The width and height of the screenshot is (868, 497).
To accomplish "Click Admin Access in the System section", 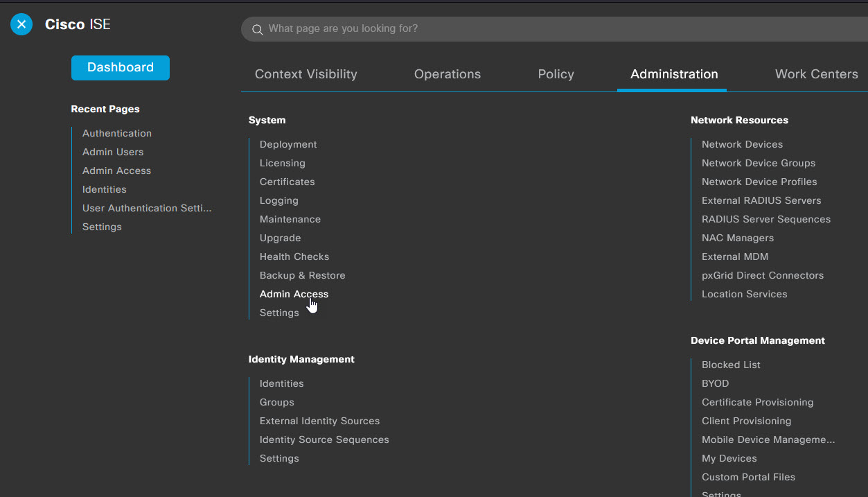I will click(294, 294).
